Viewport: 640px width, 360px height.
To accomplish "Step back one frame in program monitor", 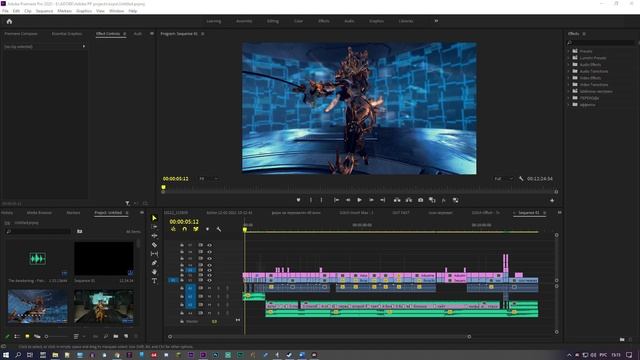I will pyautogui.click(x=348, y=200).
